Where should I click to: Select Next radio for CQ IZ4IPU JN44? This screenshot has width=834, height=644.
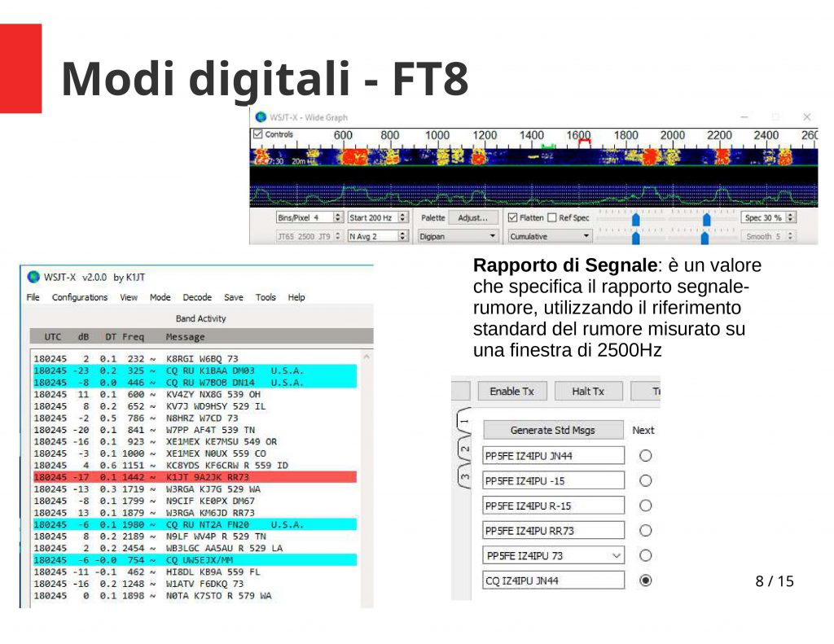[x=645, y=580]
